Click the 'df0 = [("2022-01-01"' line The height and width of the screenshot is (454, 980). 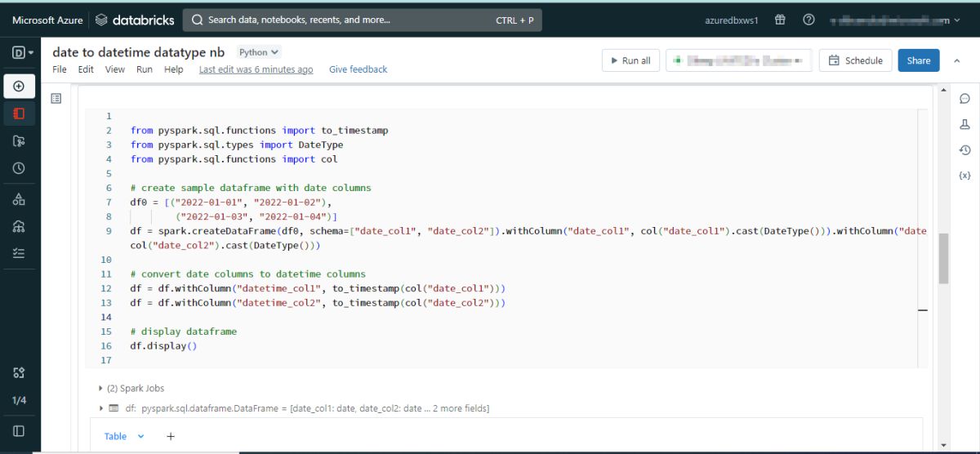[x=231, y=202]
